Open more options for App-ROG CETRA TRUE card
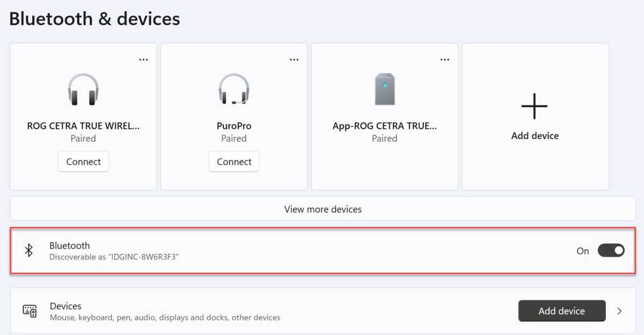Image resolution: width=644 pixels, height=335 pixels. tap(445, 60)
